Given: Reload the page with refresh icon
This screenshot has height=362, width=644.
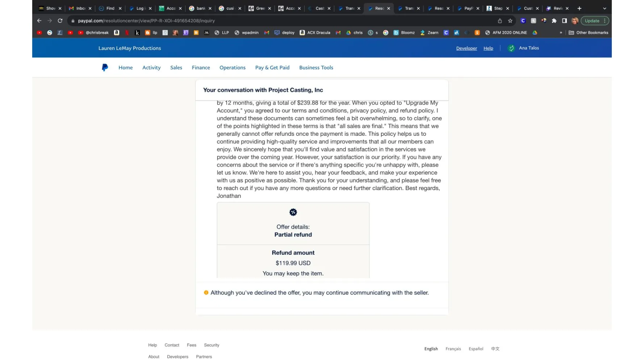Looking at the screenshot, I should coord(60,21).
